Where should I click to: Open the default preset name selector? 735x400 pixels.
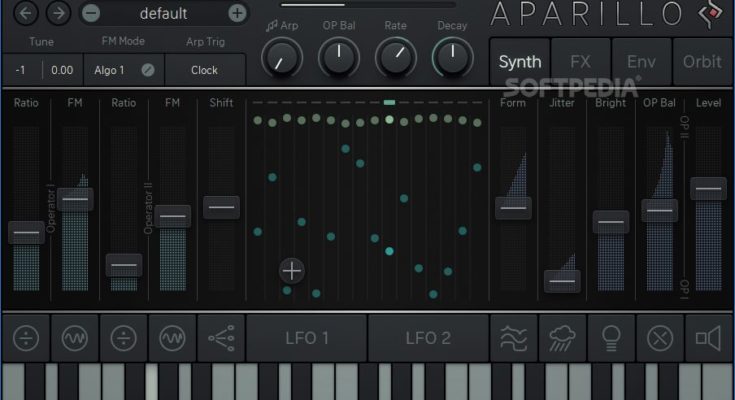click(x=163, y=13)
